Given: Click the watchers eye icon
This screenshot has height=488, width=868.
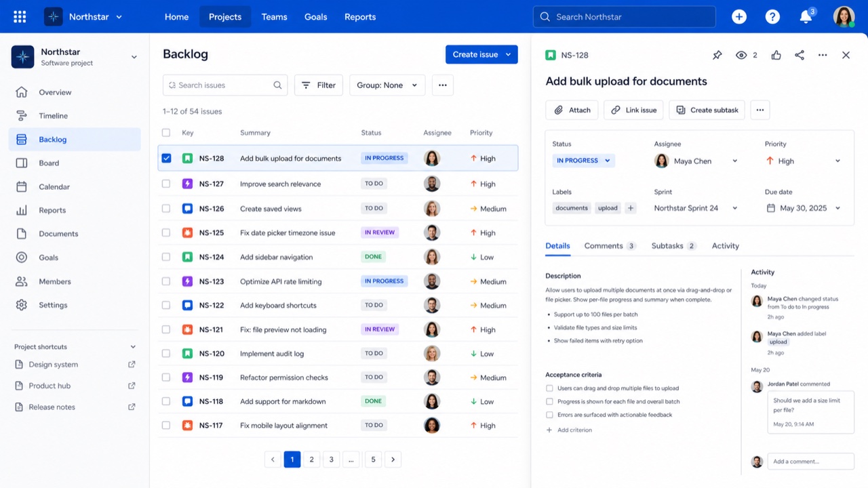Looking at the screenshot, I should tap(741, 55).
